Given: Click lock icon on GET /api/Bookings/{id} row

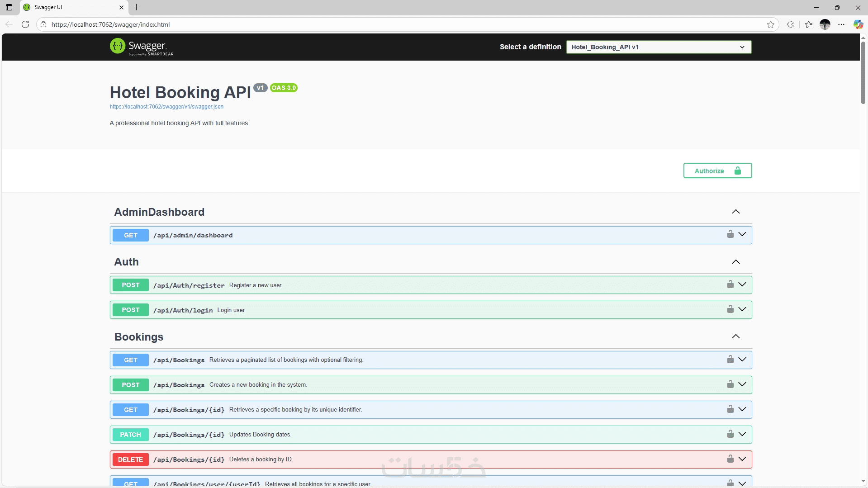Looking at the screenshot, I should coord(730,409).
